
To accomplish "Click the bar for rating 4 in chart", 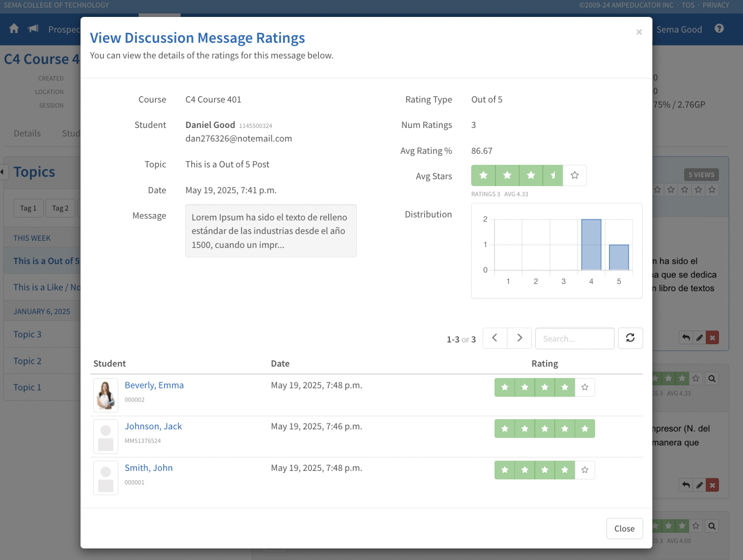I will point(591,245).
